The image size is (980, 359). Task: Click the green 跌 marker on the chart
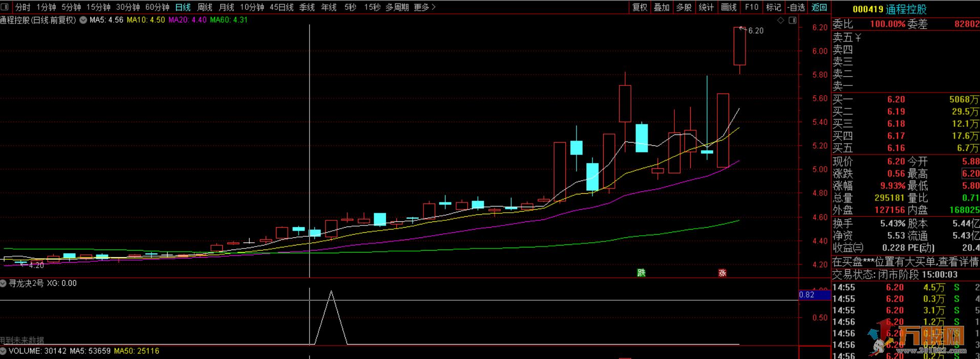click(x=641, y=273)
